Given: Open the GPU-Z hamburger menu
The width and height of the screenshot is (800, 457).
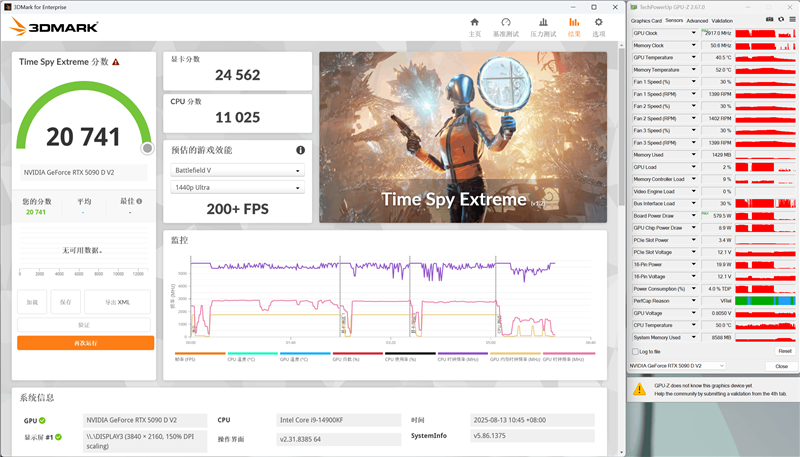Looking at the screenshot, I should tap(792, 19).
